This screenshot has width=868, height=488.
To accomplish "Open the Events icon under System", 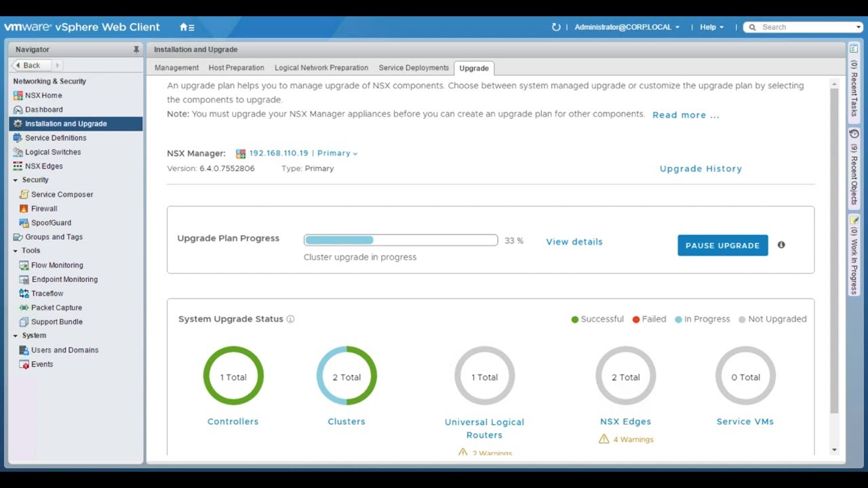I will coord(24,365).
